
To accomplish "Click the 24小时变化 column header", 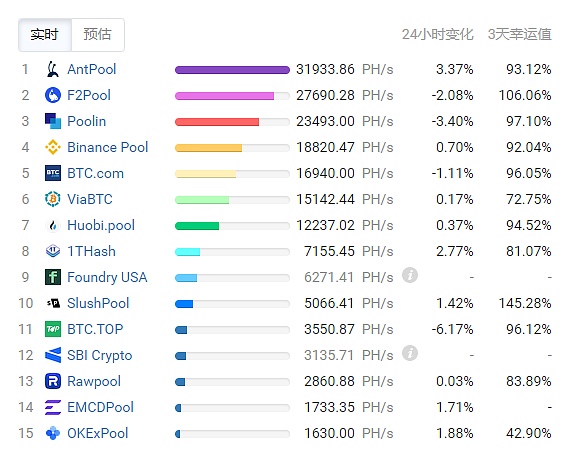I will (x=438, y=34).
